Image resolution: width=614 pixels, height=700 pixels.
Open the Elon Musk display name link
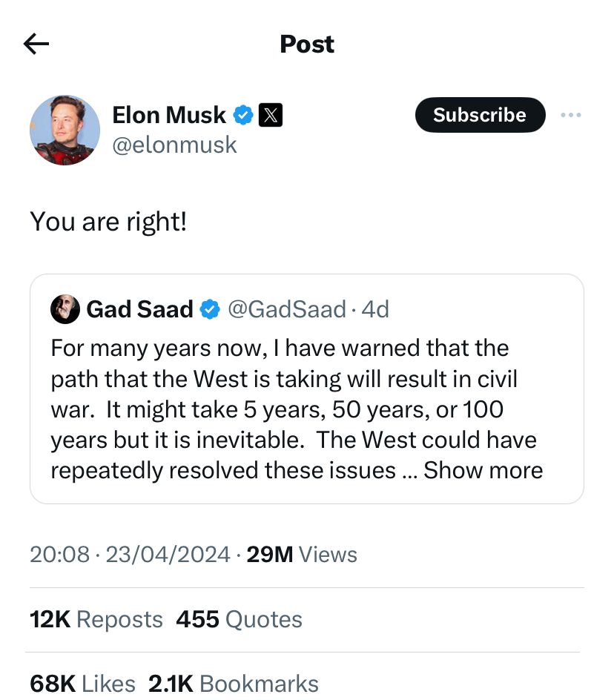[x=169, y=115]
